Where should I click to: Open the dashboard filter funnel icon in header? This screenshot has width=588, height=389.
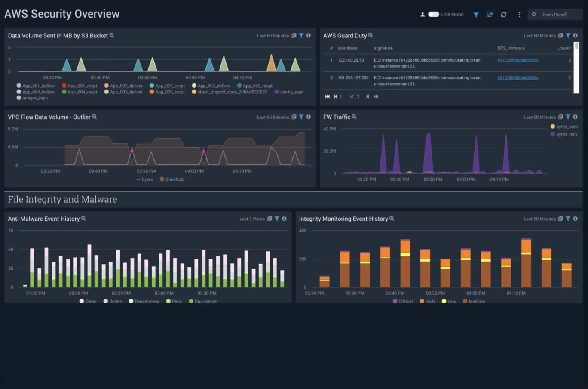point(476,15)
